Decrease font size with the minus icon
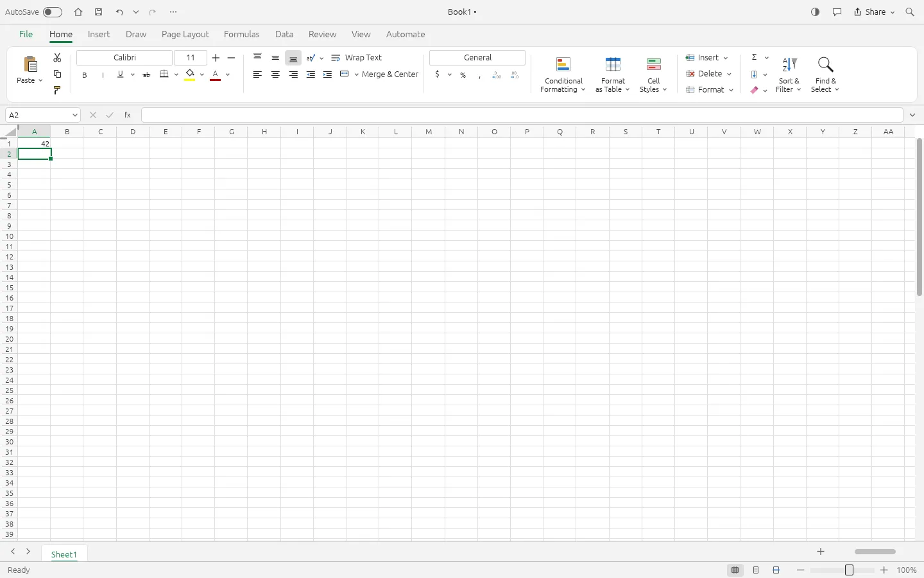The image size is (924, 578). click(x=232, y=58)
